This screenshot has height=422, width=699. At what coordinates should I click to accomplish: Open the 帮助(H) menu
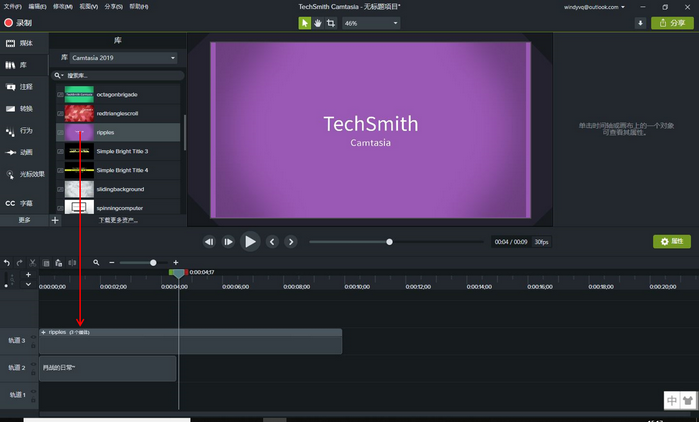pyautogui.click(x=139, y=7)
